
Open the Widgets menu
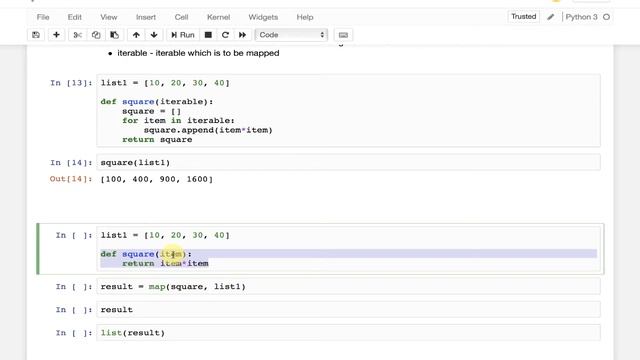[263, 17]
